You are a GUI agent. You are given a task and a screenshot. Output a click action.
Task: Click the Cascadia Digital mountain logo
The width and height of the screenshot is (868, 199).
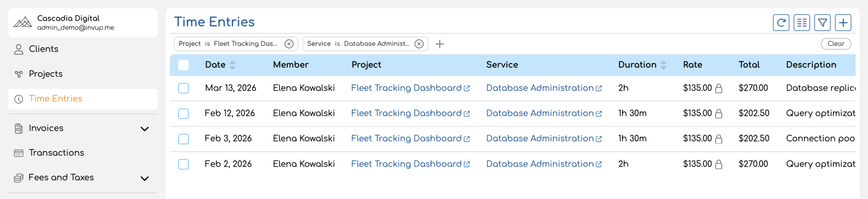(x=23, y=23)
